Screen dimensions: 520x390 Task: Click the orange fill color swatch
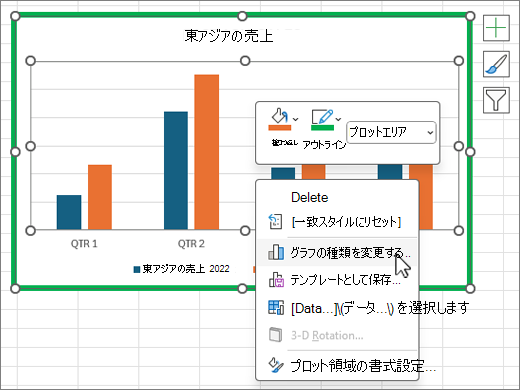coord(280,127)
